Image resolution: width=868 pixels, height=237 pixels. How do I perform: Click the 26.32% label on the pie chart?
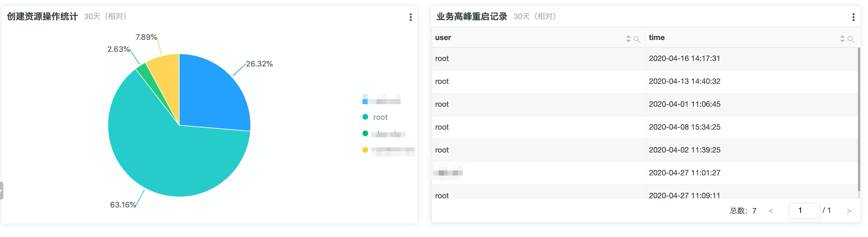pos(259,64)
